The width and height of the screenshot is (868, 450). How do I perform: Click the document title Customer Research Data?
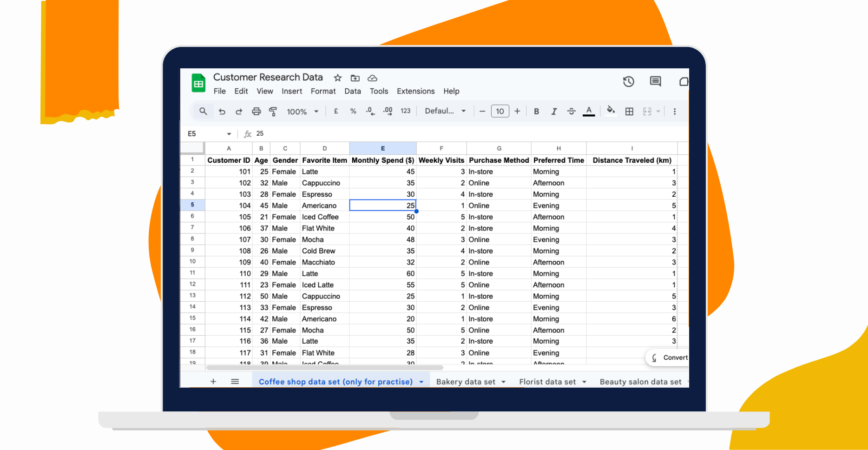(x=268, y=77)
